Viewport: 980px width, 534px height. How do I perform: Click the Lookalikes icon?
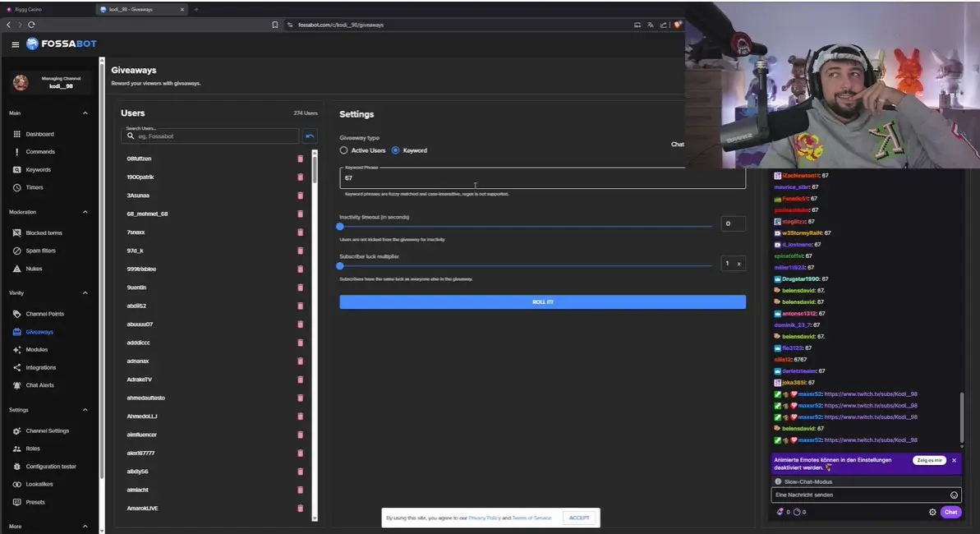pos(17,484)
